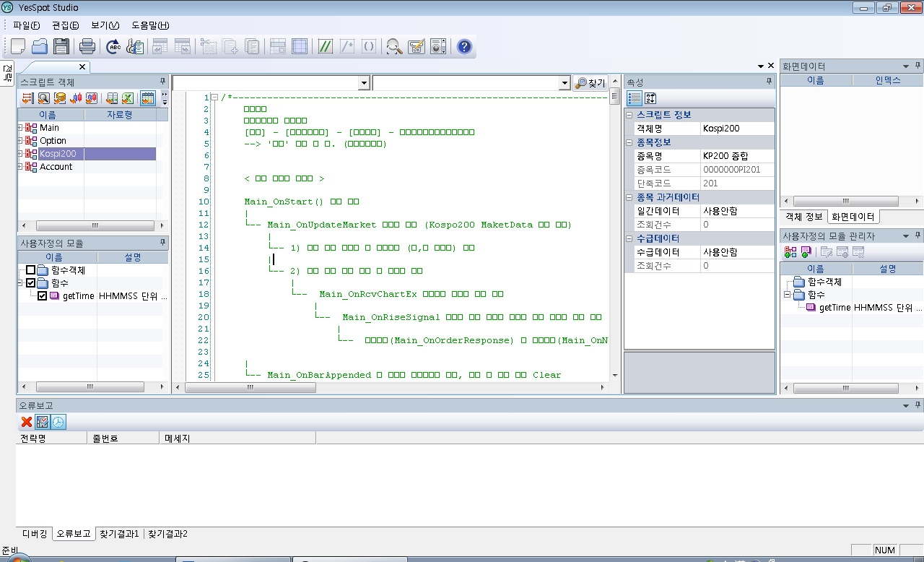The image size is (924, 562).
Task: Click the ABC syntax check icon
Action: click(x=113, y=47)
